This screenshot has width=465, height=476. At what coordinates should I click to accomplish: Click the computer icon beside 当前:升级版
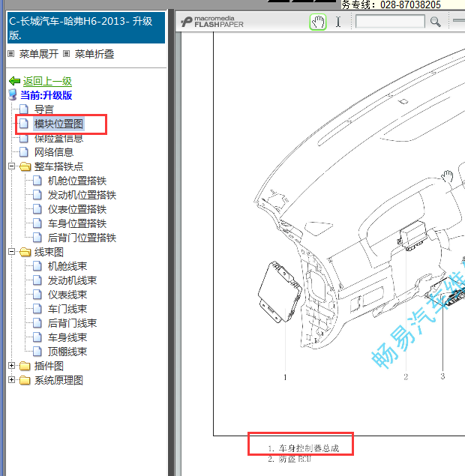pos(13,95)
